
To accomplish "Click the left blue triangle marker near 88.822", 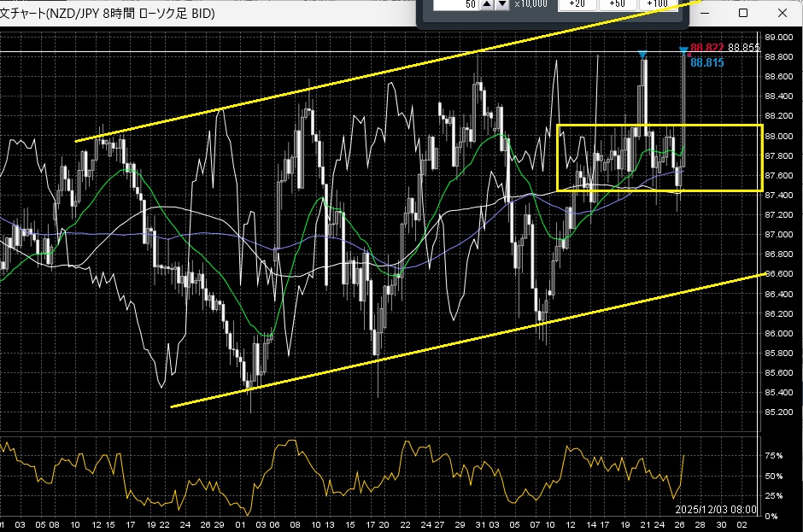I will point(642,53).
